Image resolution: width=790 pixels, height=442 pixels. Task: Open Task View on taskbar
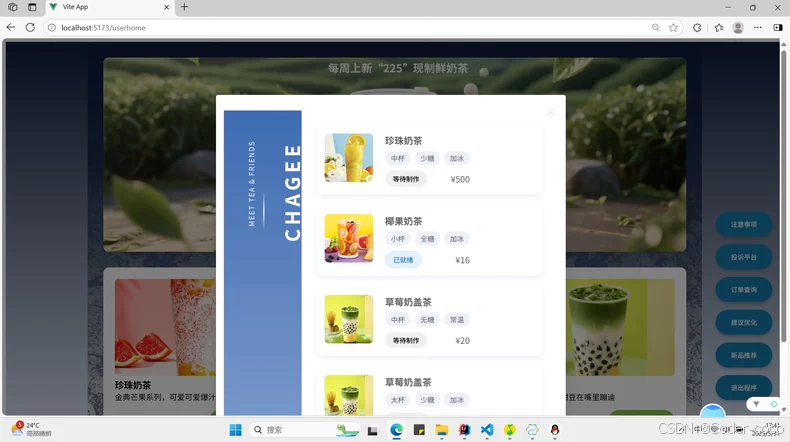(372, 430)
